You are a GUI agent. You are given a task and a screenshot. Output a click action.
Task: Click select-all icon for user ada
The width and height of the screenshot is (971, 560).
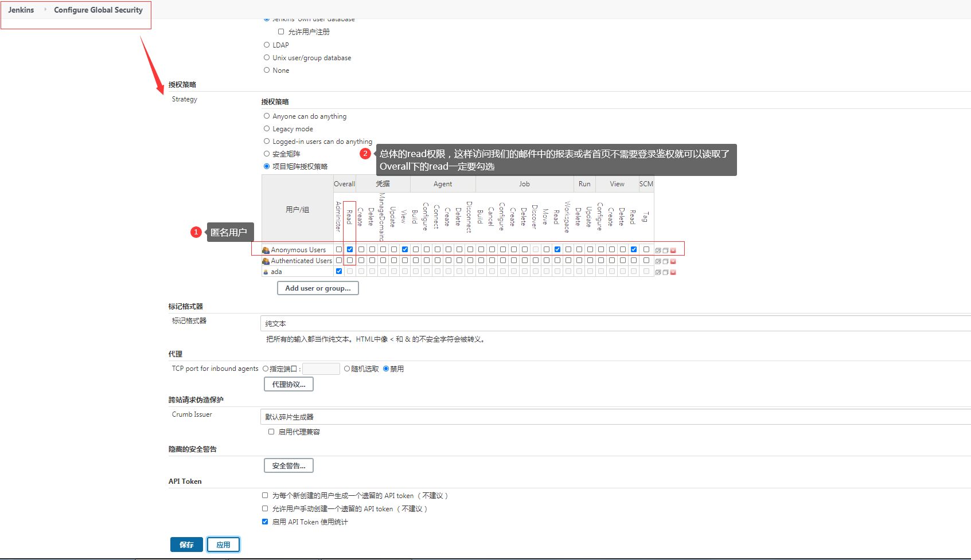pos(658,272)
